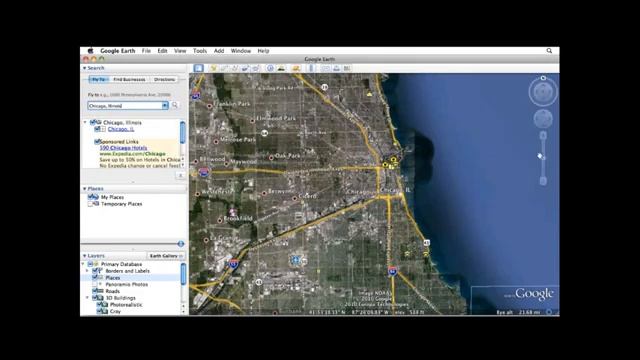Select the Add Polygon tool

pyautogui.click(x=224, y=68)
